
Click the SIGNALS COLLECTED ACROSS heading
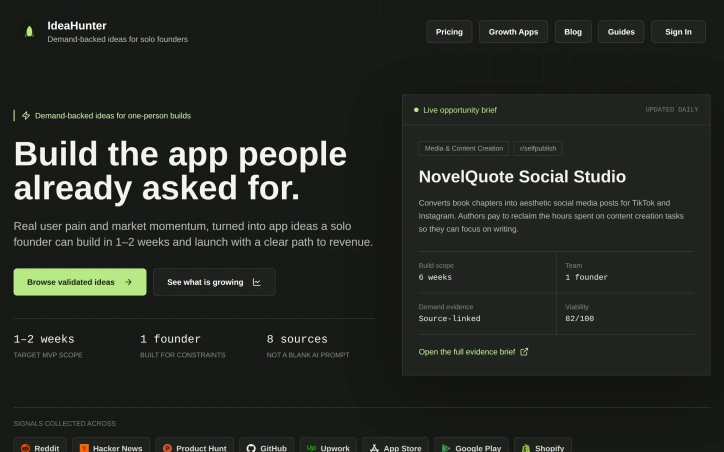[65, 423]
